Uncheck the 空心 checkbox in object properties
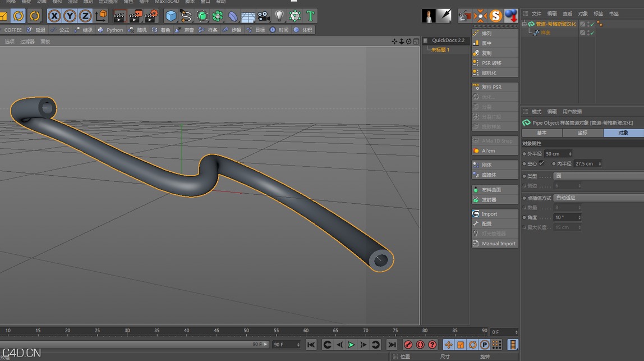The image size is (644, 361). [541, 163]
